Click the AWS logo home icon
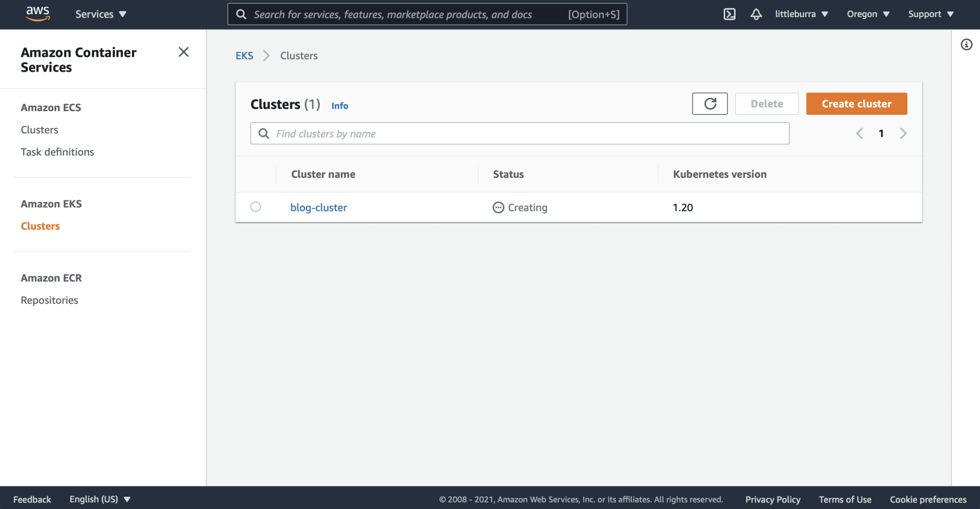 point(37,13)
